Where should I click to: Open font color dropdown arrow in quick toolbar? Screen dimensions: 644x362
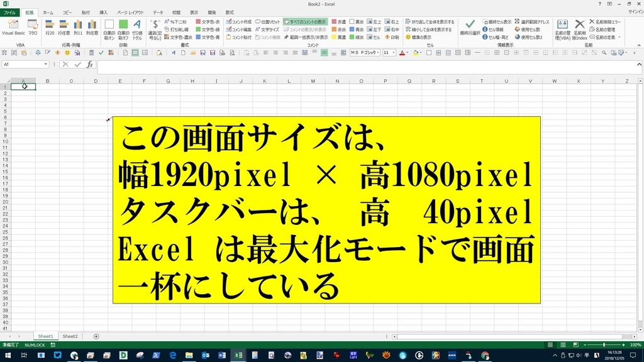pyautogui.click(x=407, y=53)
